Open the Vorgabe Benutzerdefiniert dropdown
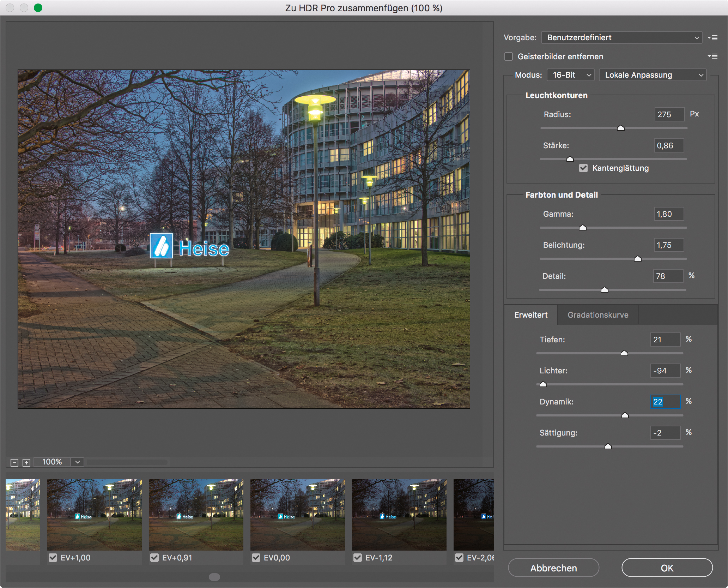Screen dimensions: 728x588 click(621, 37)
